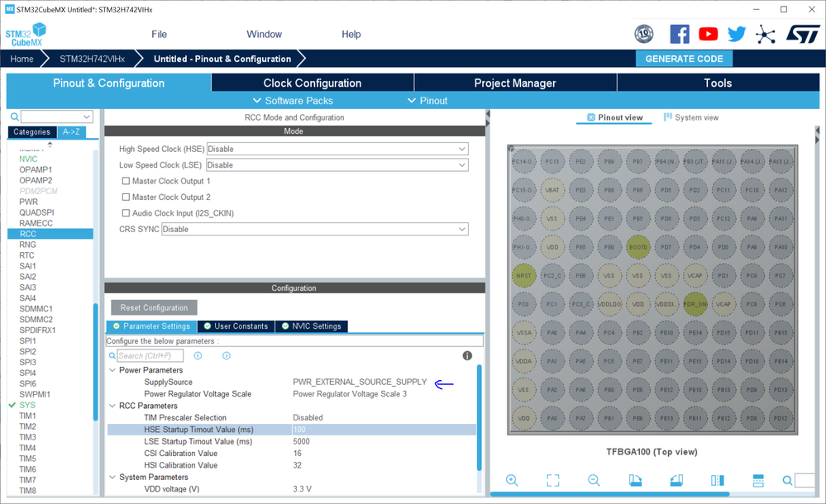Click the HSE Startup Timout value field

(384, 430)
